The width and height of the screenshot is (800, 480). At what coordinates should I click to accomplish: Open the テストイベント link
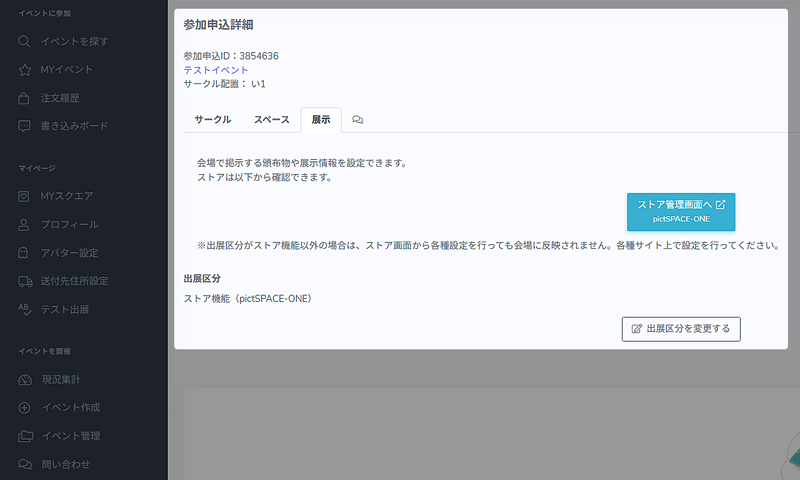pyautogui.click(x=215, y=70)
